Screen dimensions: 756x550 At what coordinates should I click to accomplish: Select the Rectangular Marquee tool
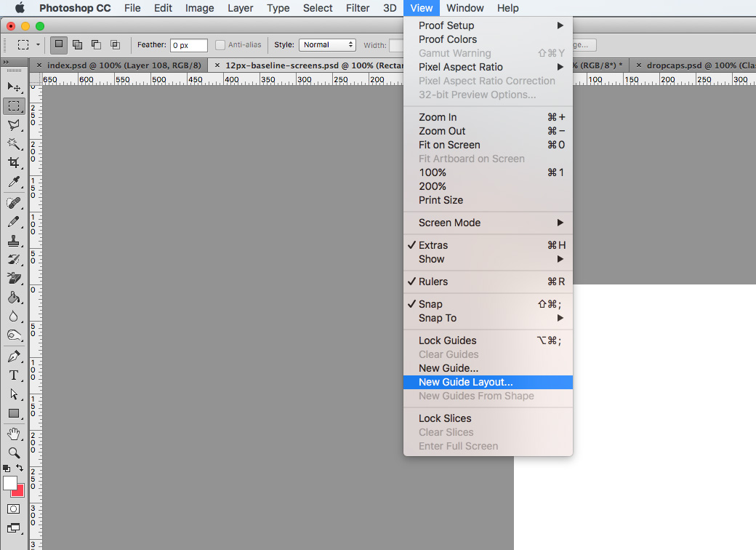(14, 105)
